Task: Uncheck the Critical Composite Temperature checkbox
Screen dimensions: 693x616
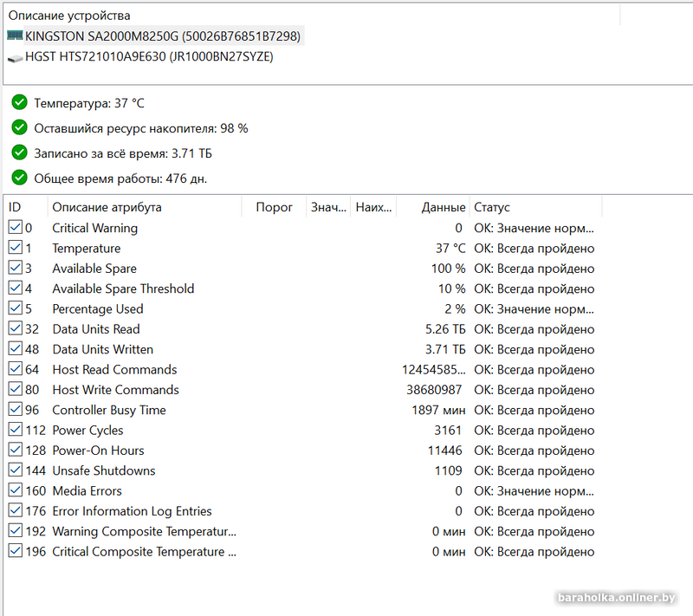Action: (16, 551)
